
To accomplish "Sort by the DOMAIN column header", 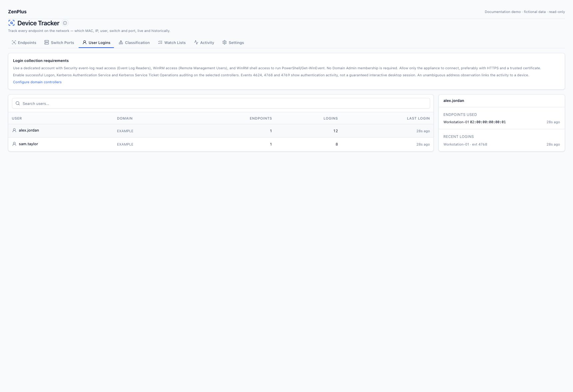I will point(125,118).
